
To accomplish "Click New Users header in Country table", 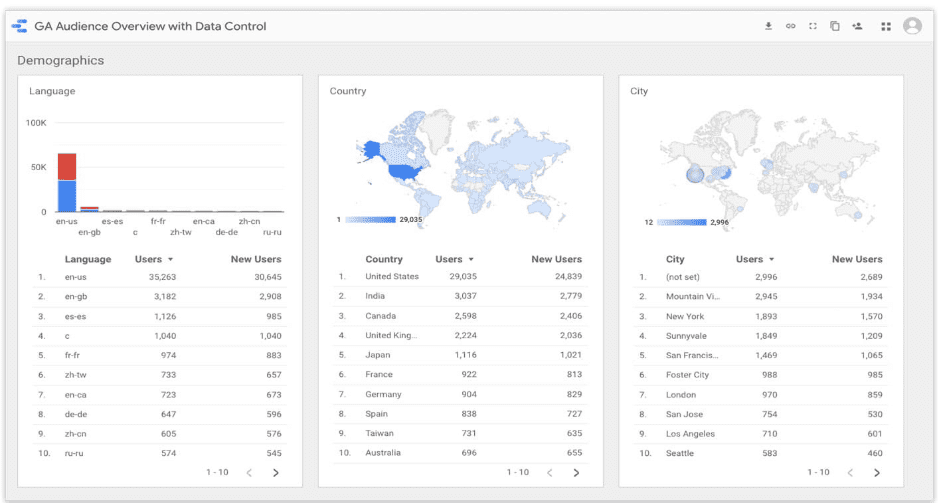I will [x=556, y=259].
